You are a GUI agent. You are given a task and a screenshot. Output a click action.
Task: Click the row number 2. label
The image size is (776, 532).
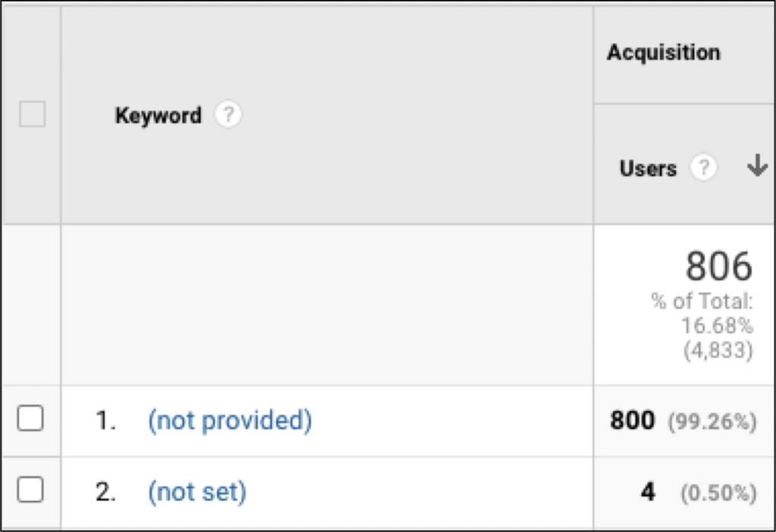tap(105, 492)
